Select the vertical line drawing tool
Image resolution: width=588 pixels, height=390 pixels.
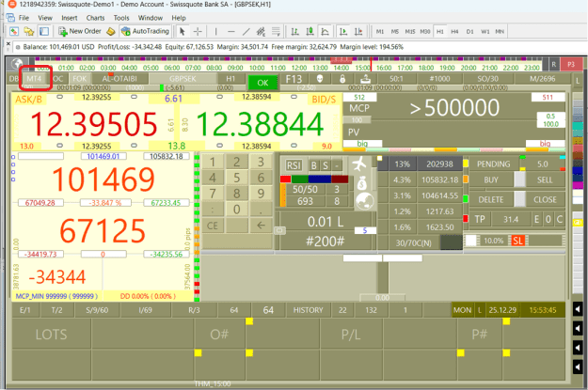click(x=216, y=31)
